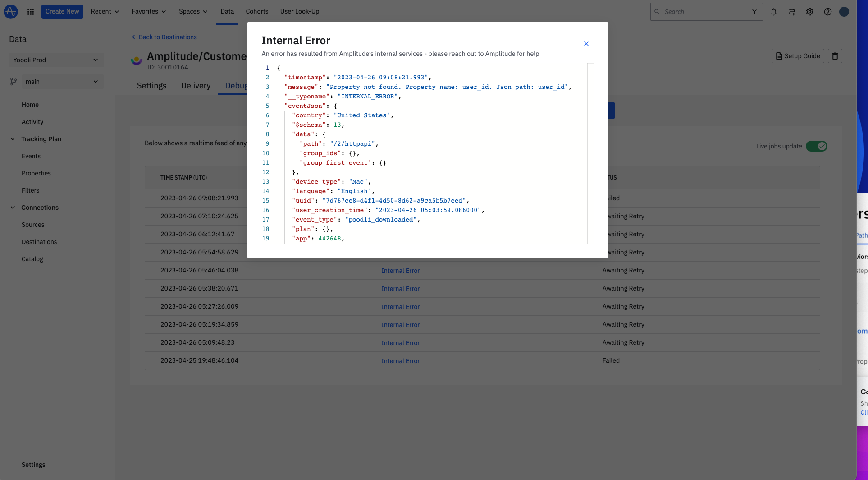Open Internal Error link for 05:27:26.009
Viewport: 868px width, 480px height.
click(400, 307)
